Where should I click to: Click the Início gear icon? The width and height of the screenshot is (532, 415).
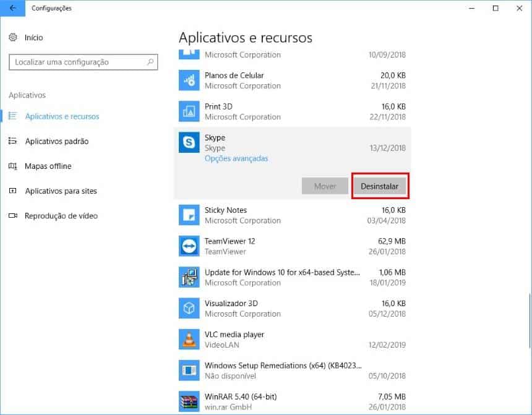(13, 37)
